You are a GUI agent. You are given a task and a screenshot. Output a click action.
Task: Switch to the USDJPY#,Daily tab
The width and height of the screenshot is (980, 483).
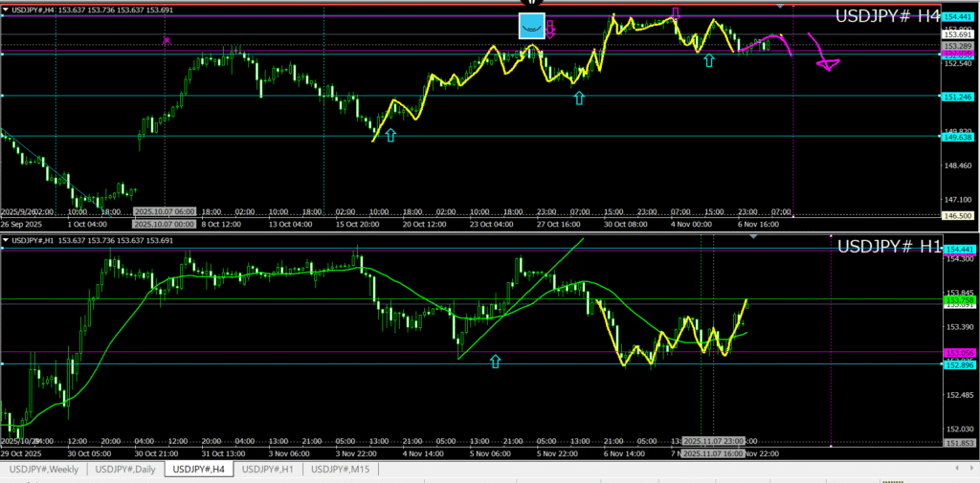[126, 469]
